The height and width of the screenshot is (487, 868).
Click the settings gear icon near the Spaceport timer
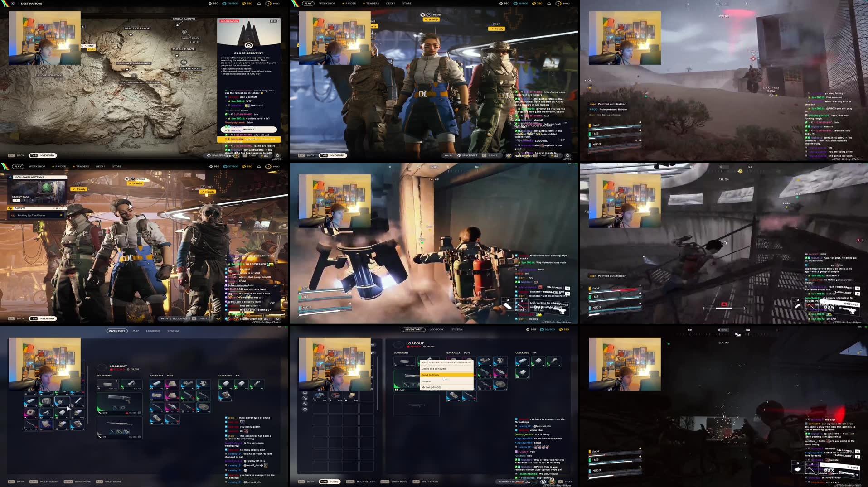pyautogui.click(x=567, y=155)
